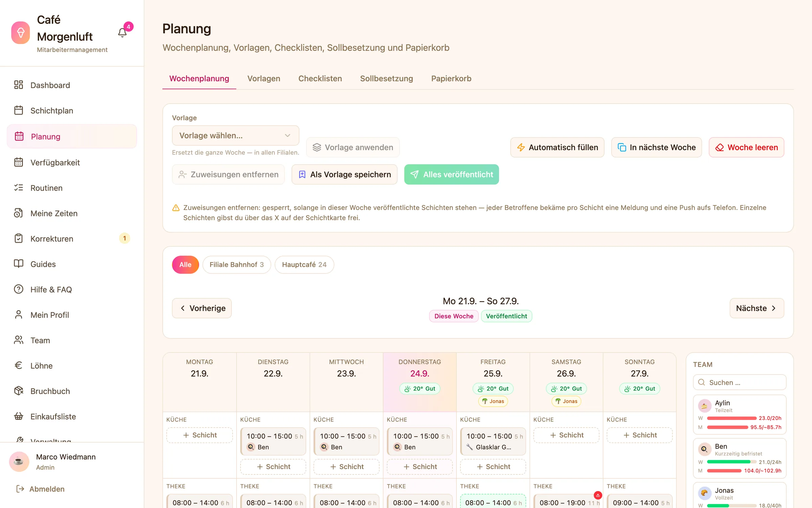Open Einkaufsliste in the sidebar
The image size is (812, 508).
tap(72, 417)
